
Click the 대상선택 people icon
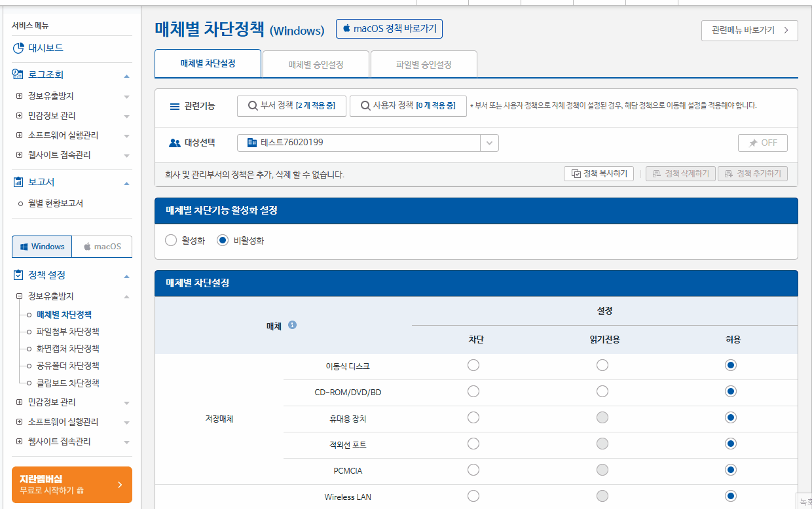(173, 143)
